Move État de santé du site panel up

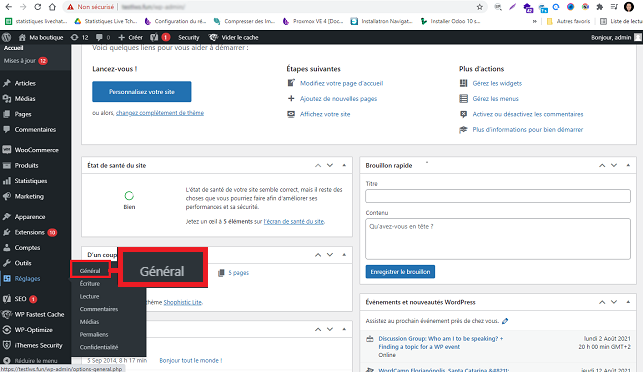(318, 165)
